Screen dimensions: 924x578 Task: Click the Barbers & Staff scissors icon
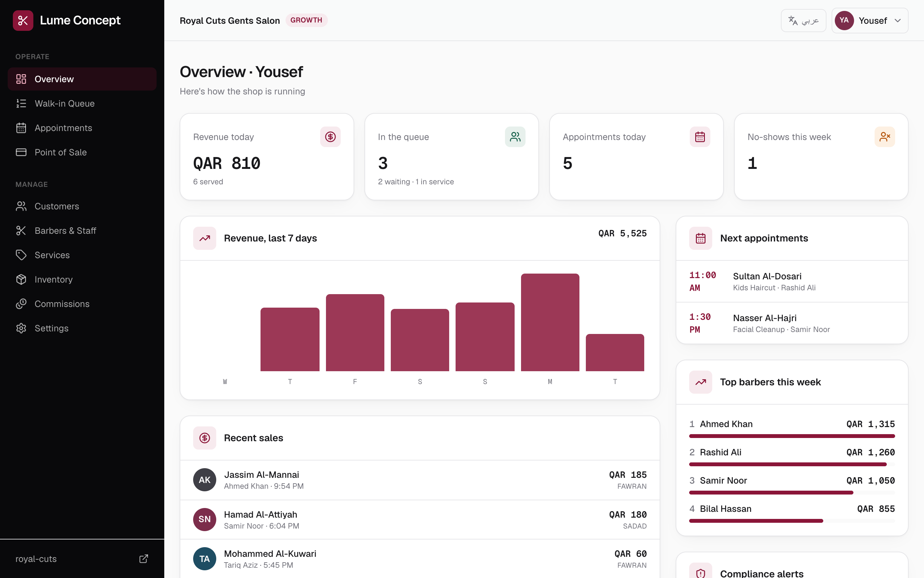(21, 231)
